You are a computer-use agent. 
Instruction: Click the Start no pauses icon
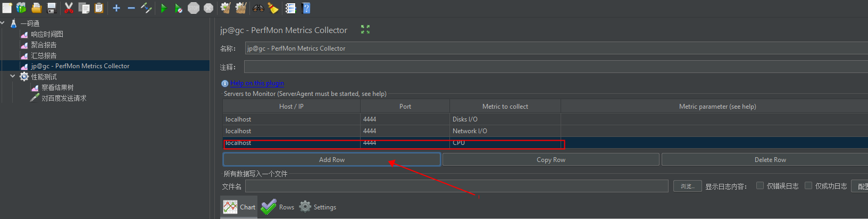[179, 8]
